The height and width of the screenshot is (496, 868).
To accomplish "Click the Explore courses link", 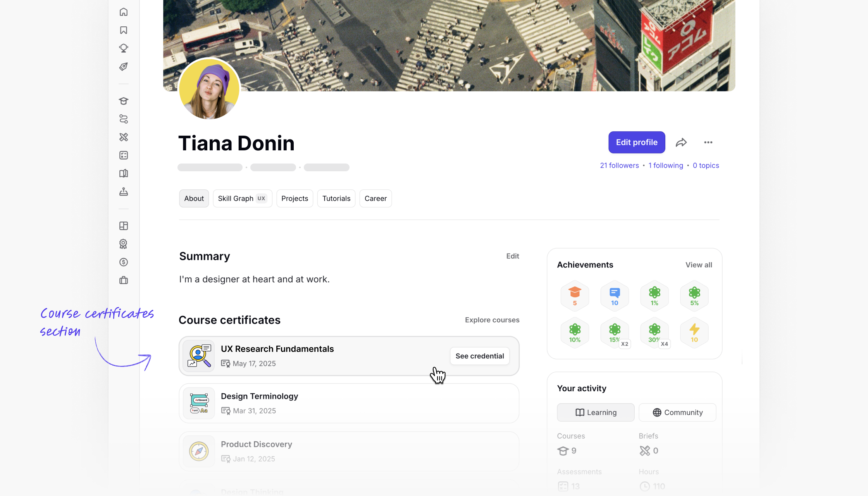I will coord(493,320).
